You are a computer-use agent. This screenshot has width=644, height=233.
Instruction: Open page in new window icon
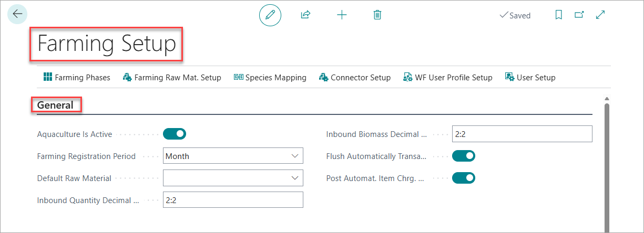click(579, 15)
